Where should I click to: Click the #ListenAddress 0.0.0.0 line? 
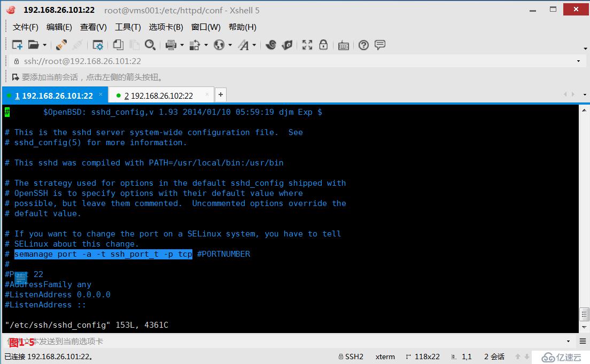pos(58,295)
